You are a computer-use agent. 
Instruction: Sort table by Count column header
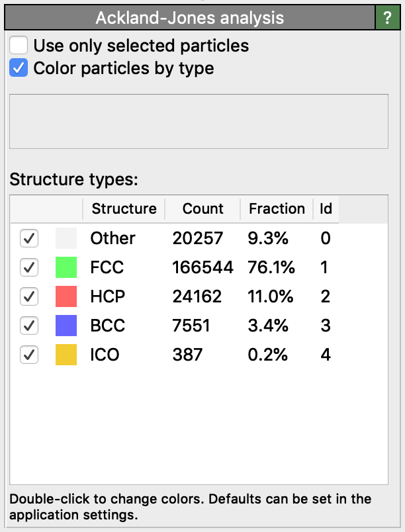(x=202, y=209)
